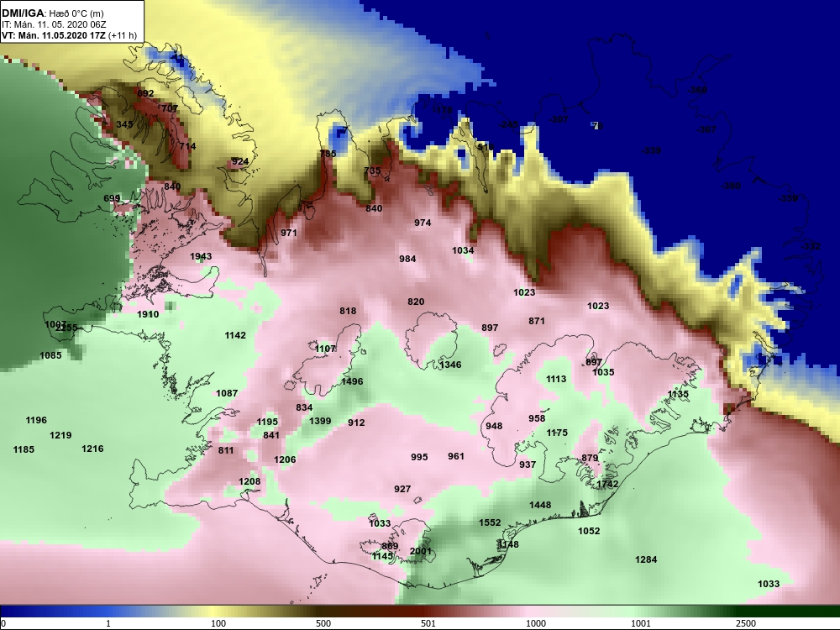Click the map value '1284'
Image resolution: width=840 pixels, height=630 pixels.
[646, 559]
